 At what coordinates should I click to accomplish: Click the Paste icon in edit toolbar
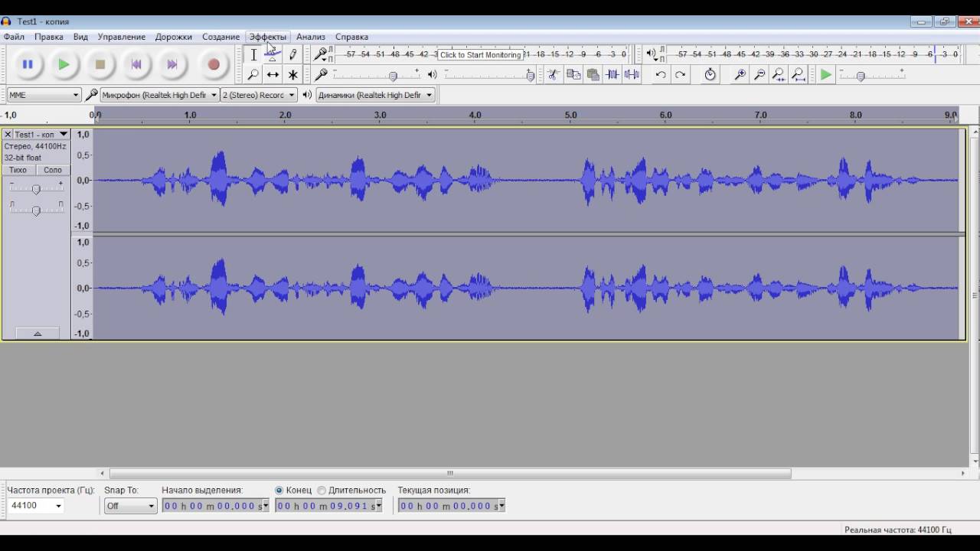[593, 74]
